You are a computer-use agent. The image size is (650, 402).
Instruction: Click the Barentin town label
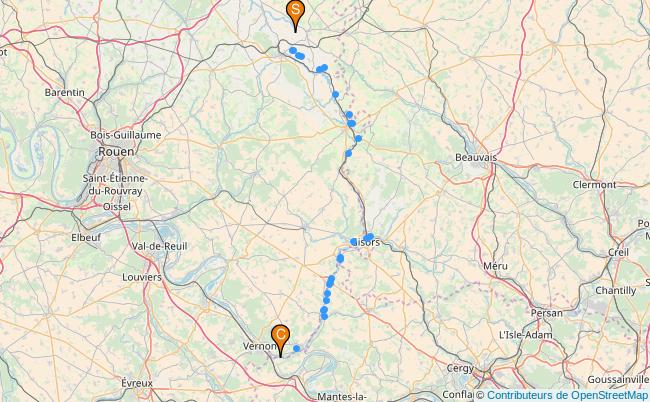click(x=65, y=92)
